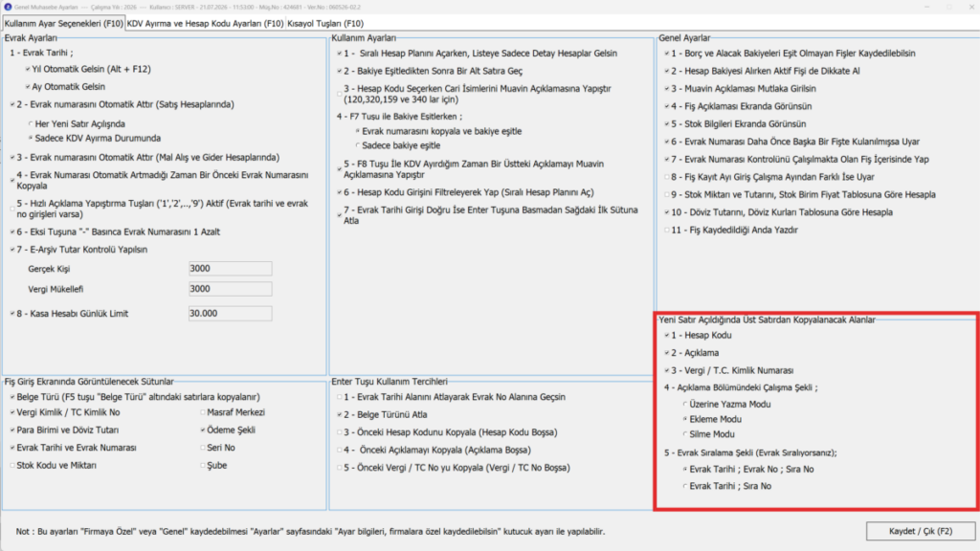This screenshot has width=980, height=551.
Task: Enable Stok Birim Fiyat Tablosuna Göre Hesapla
Action: pos(667,195)
